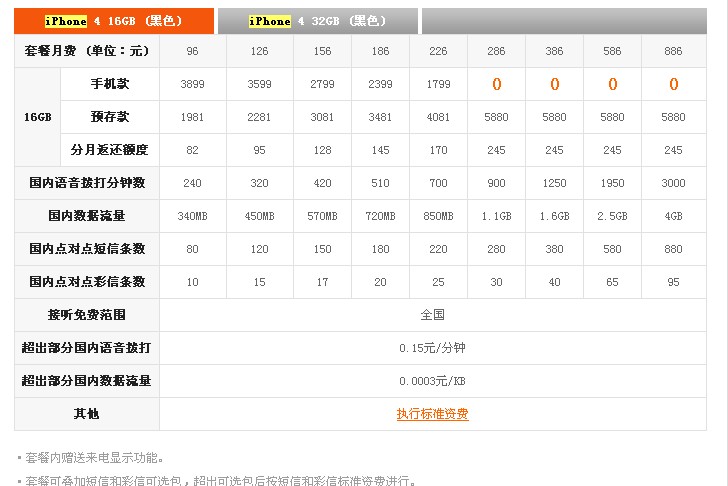
Task: Select the 156 monthly fee cell
Action: click(x=322, y=51)
